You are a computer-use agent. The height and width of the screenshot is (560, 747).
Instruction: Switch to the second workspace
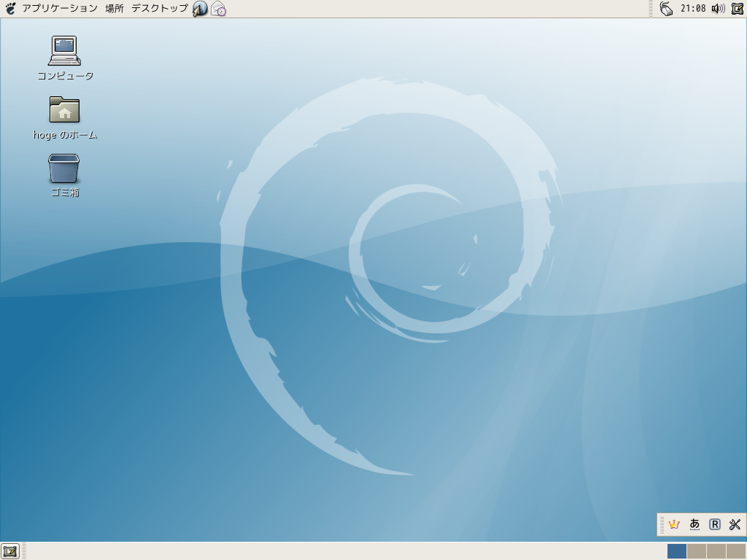[x=697, y=551]
